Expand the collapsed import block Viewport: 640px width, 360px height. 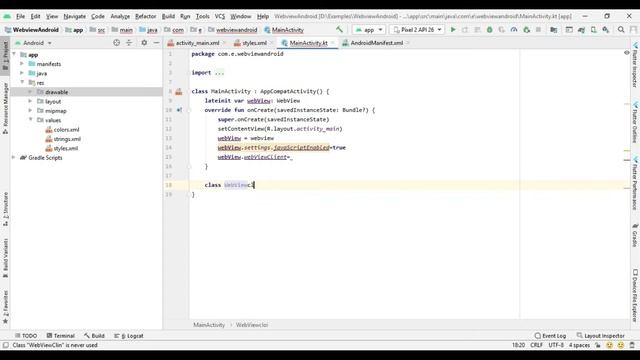click(219, 73)
